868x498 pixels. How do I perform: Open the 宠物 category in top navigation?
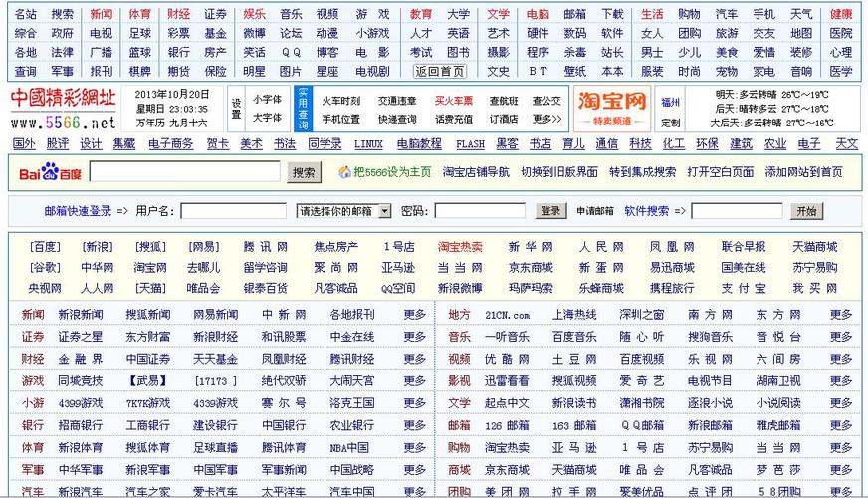pyautogui.click(x=727, y=71)
